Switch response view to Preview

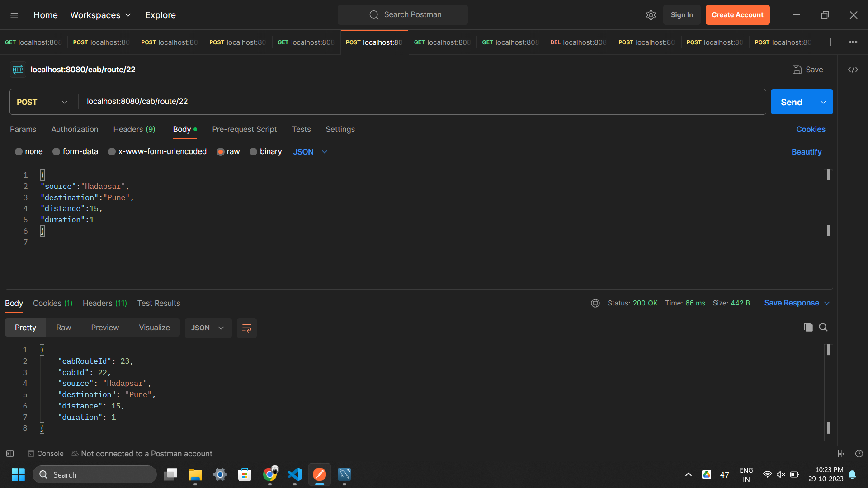click(105, 328)
